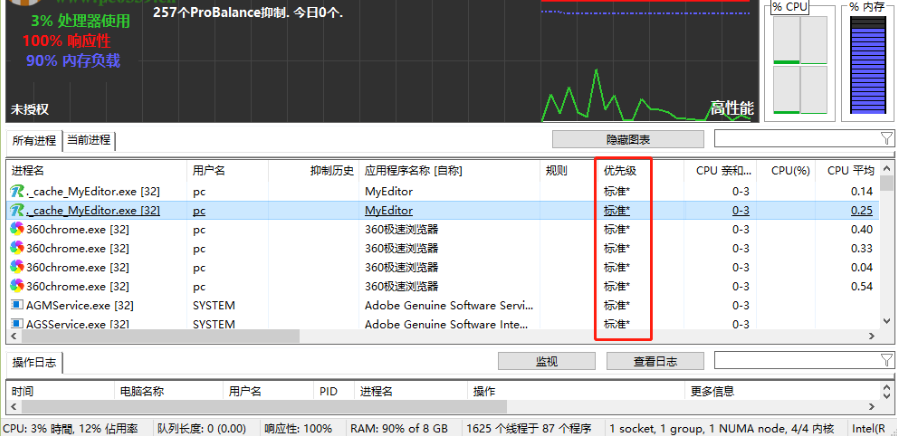Click the log horizontal scrollbar thumb

[263, 407]
